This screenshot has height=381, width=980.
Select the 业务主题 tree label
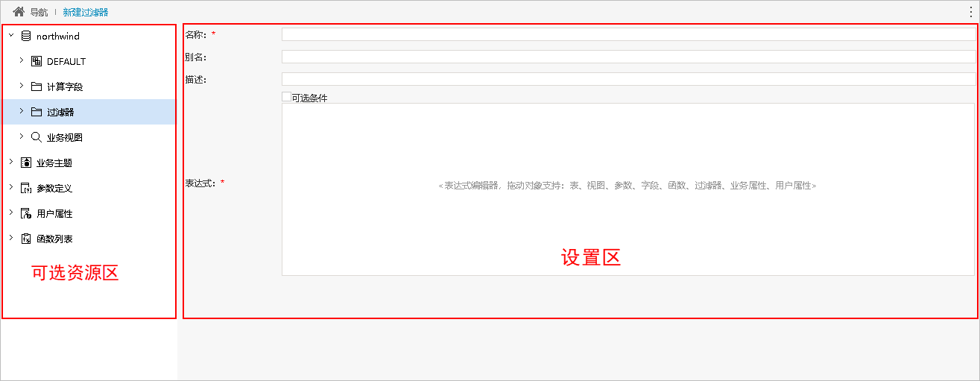(54, 163)
